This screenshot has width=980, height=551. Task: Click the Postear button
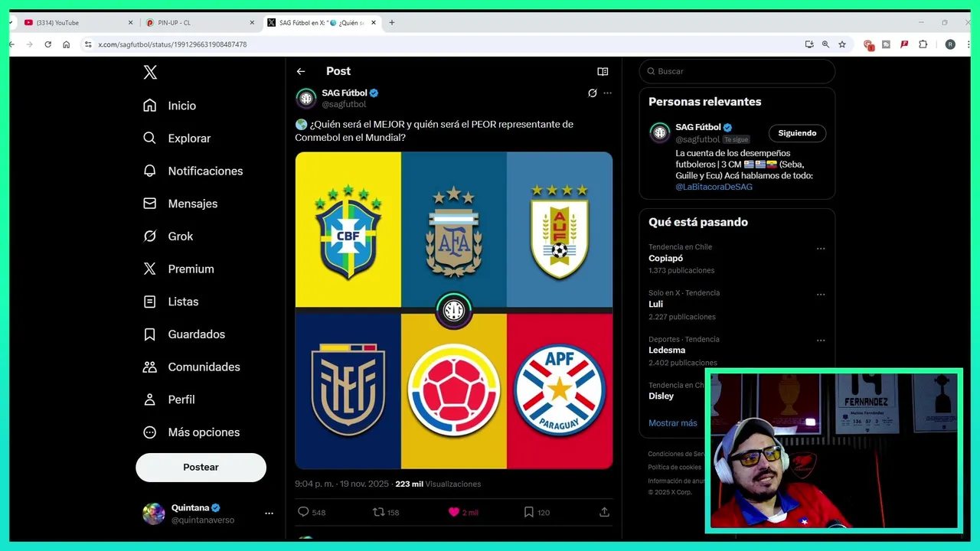pos(201,467)
